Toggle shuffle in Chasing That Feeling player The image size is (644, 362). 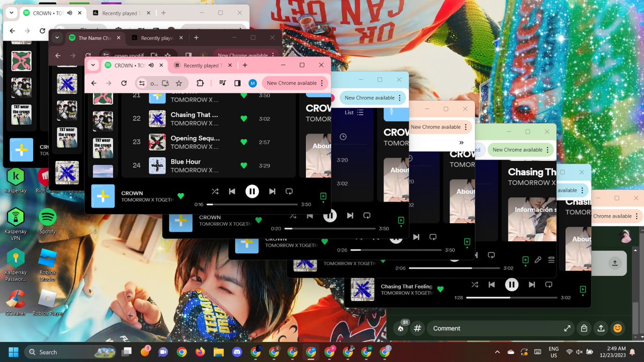point(474,285)
